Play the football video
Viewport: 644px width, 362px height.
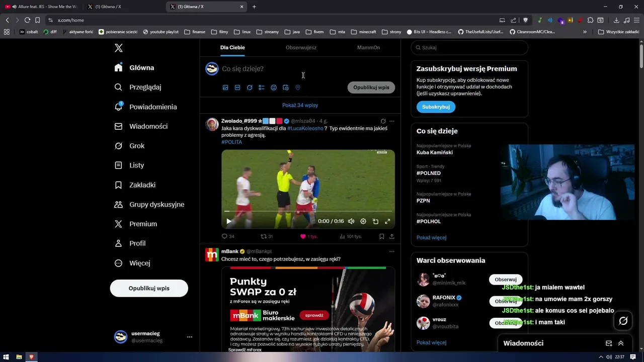coord(229,221)
